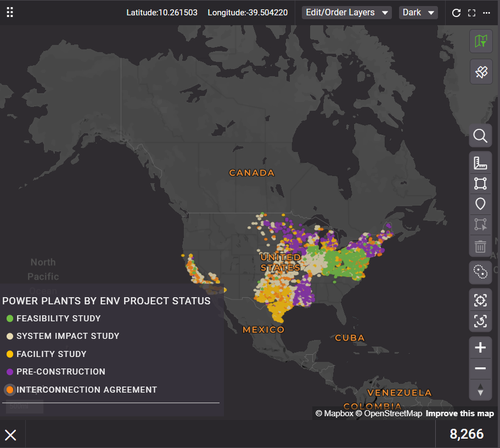The width and height of the screenshot is (500, 448).
Task: Zoom out with the minus button
Action: point(480,368)
